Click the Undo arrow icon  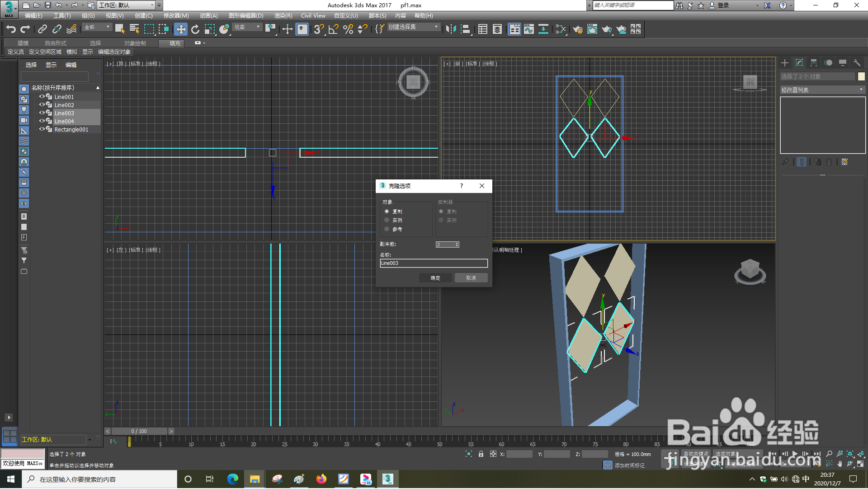(11, 29)
